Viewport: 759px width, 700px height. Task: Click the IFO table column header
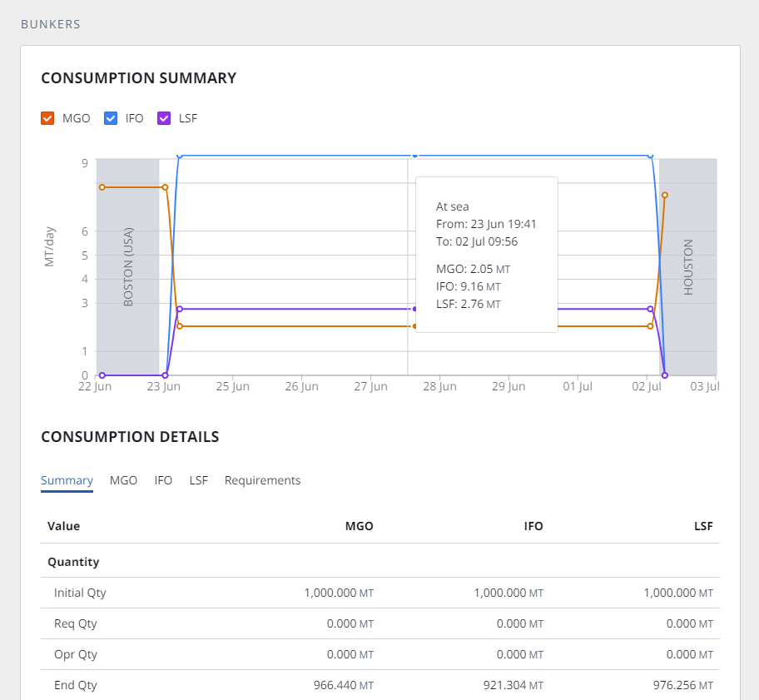point(533,526)
